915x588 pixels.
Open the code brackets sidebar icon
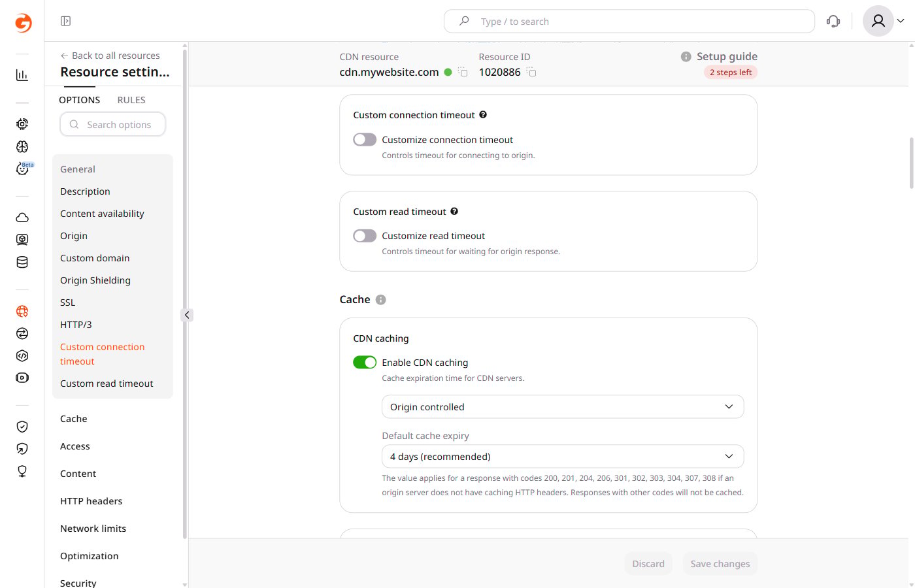(x=22, y=355)
